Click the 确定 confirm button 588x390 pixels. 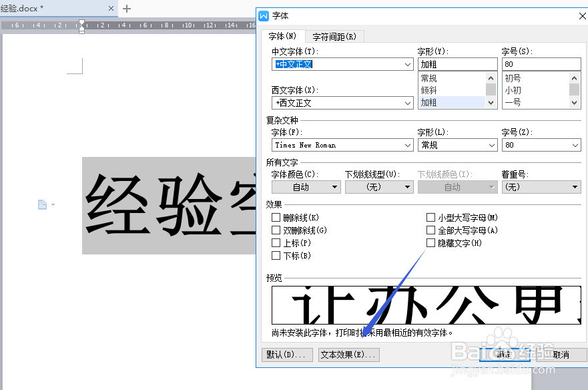click(504, 355)
